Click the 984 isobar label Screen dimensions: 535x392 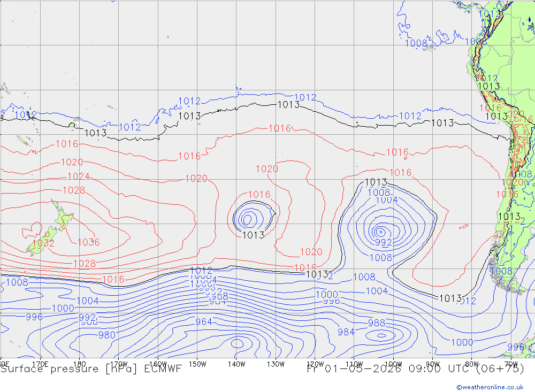pos(346,332)
